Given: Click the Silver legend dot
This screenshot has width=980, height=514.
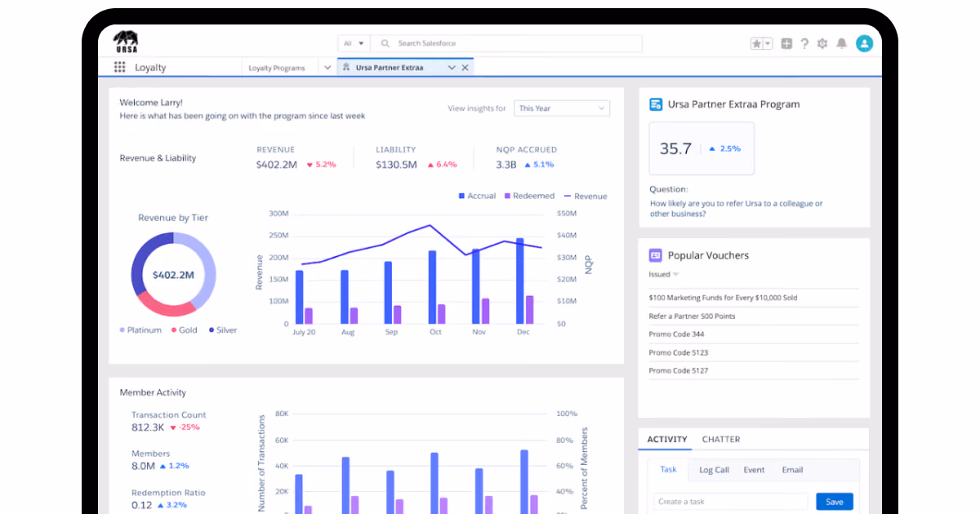Looking at the screenshot, I should pyautogui.click(x=212, y=330).
